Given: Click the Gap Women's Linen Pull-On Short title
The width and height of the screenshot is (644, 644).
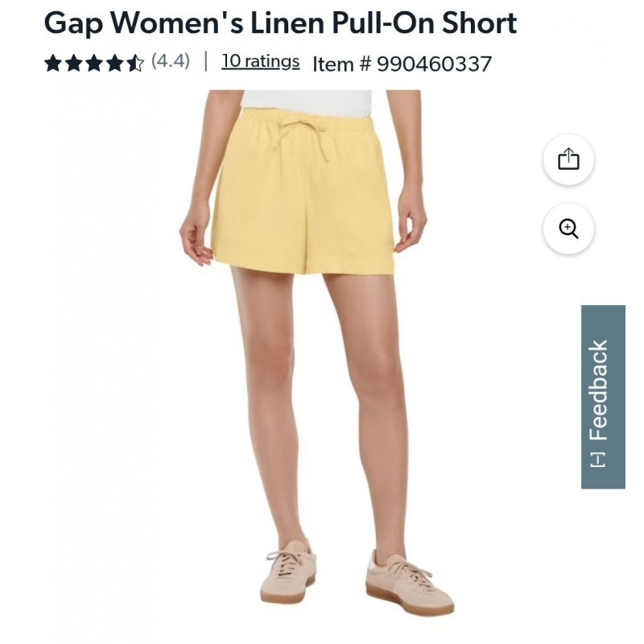Looking at the screenshot, I should point(280,23).
